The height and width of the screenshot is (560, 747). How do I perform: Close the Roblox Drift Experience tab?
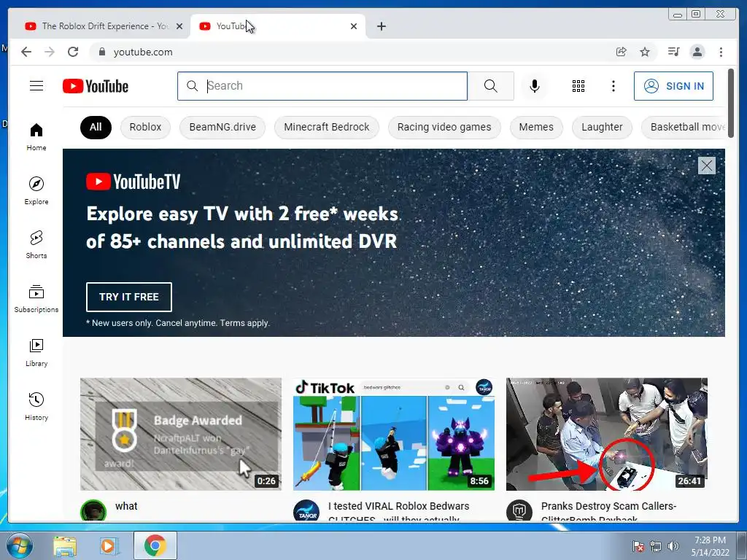click(179, 26)
